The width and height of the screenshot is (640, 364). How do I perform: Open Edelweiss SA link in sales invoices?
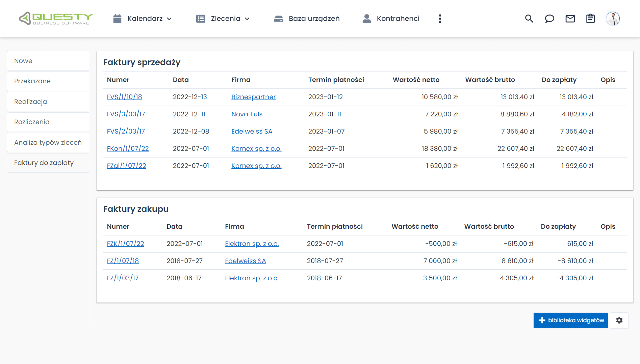pyautogui.click(x=252, y=131)
